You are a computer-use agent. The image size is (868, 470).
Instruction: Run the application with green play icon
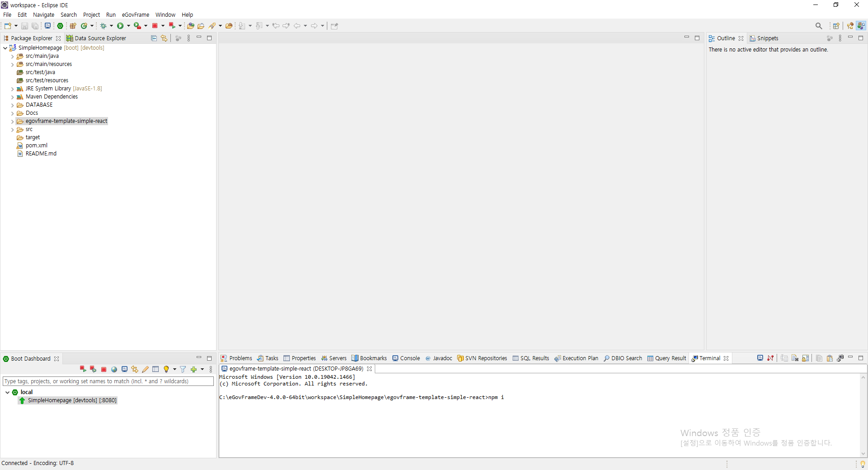[x=120, y=26]
